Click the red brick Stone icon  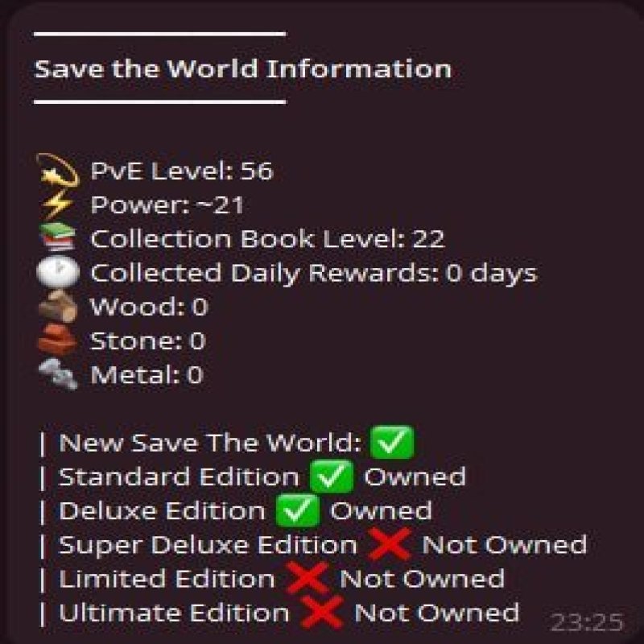tap(57, 340)
